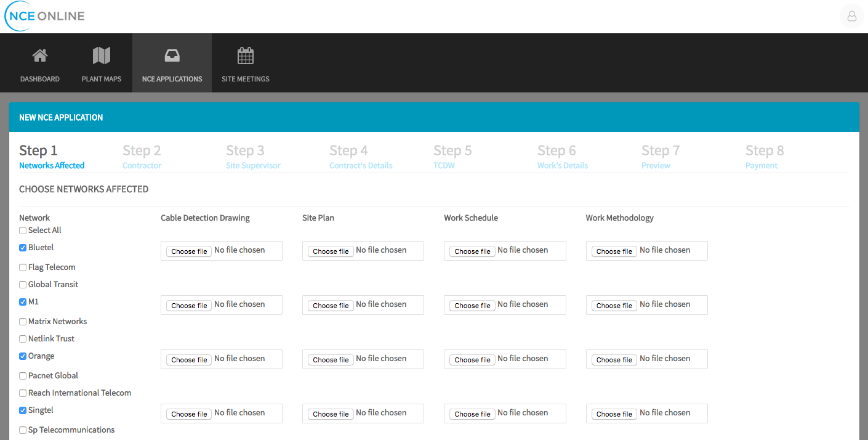This screenshot has width=868, height=440.
Task: Click the NCE Online logo
Action: point(45,17)
